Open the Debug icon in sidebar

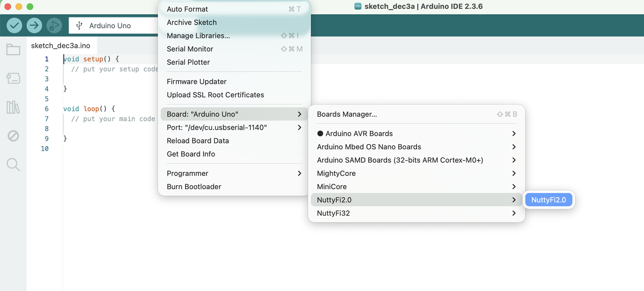[x=13, y=136]
